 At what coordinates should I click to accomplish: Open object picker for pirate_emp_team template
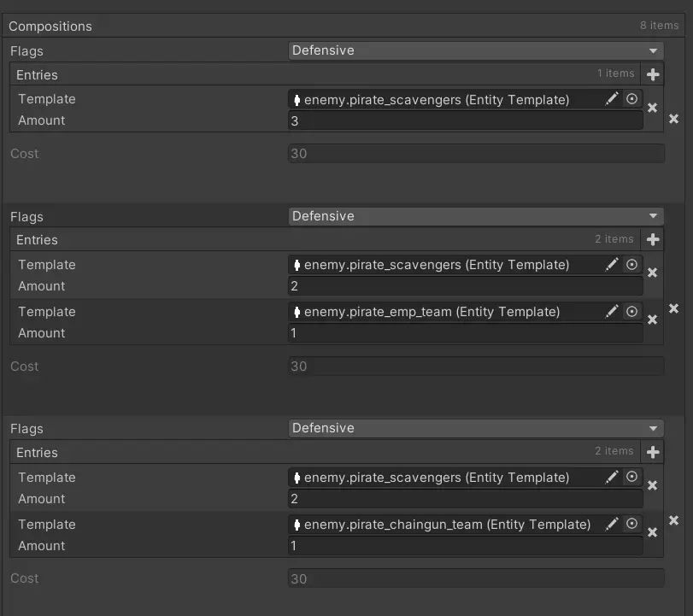point(632,312)
